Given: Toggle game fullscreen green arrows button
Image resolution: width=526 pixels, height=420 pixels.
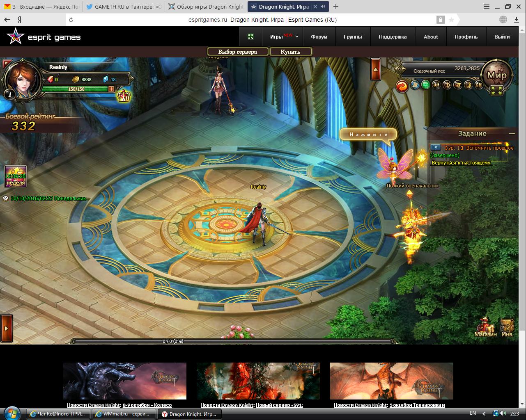Looking at the screenshot, I should tap(497, 91).
